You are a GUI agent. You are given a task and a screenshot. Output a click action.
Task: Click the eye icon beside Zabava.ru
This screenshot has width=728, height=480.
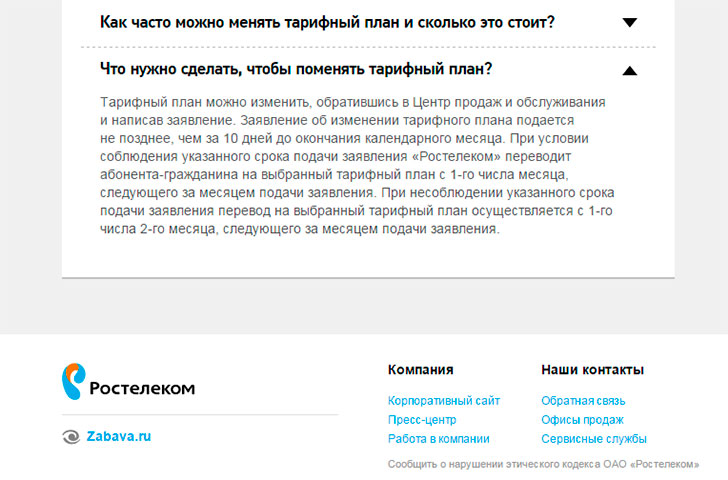tap(71, 436)
